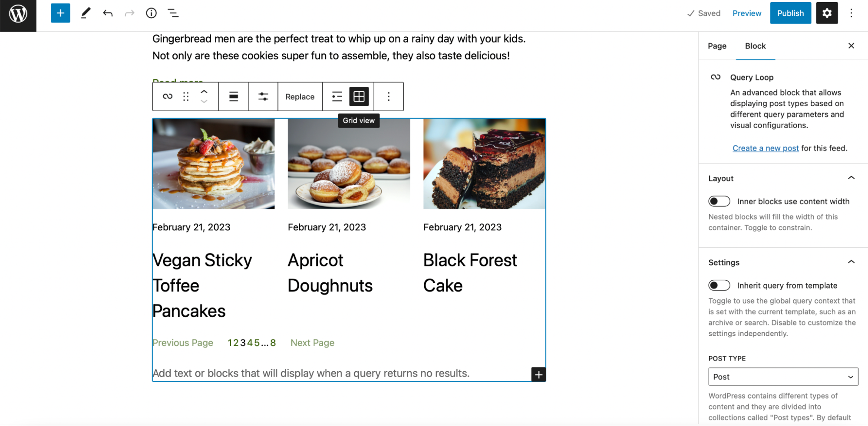
Task: Switch to the Page tab
Action: tap(717, 46)
